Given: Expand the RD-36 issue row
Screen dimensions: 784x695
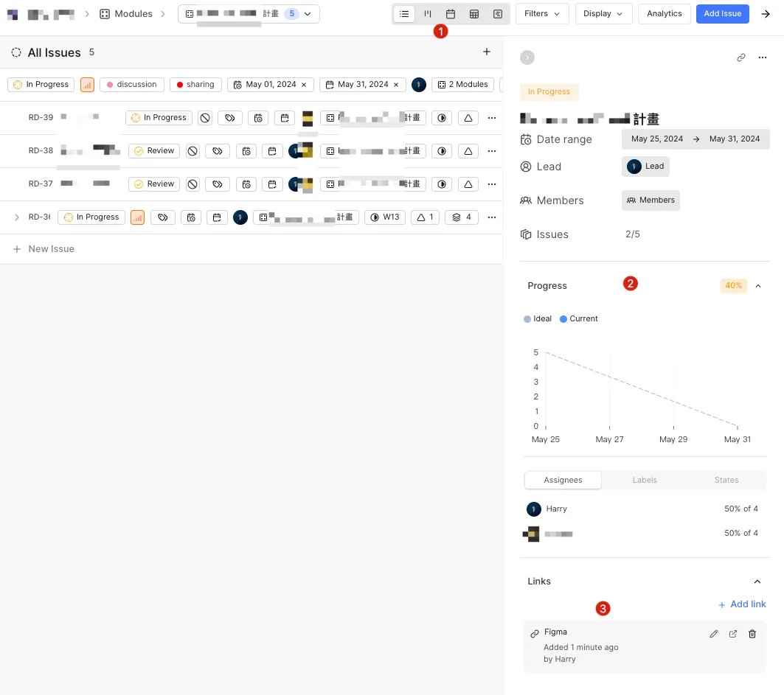Looking at the screenshot, I should pyautogui.click(x=17, y=217).
